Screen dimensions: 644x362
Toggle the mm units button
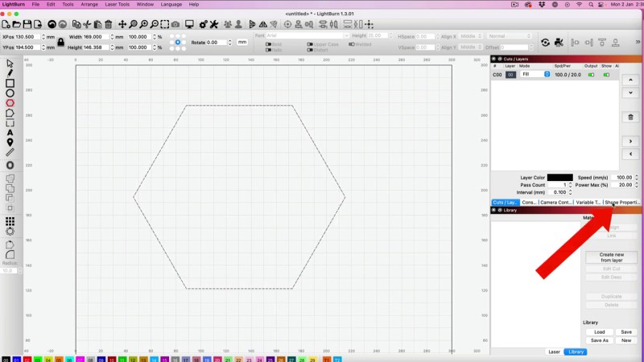[242, 42]
